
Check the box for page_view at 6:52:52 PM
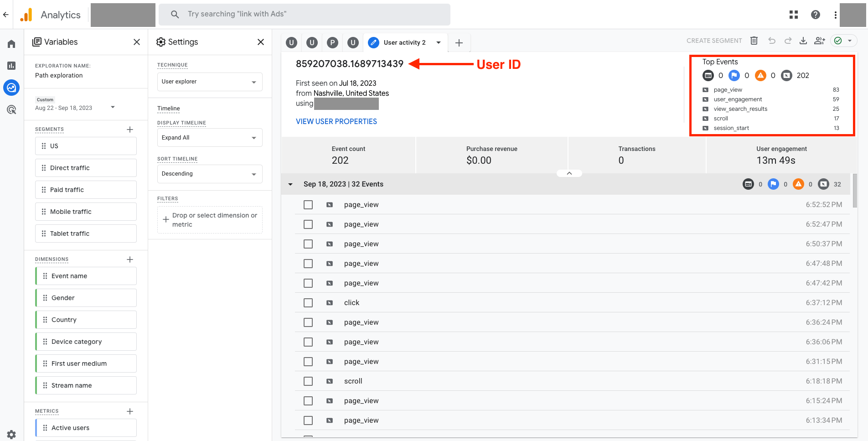click(x=308, y=205)
